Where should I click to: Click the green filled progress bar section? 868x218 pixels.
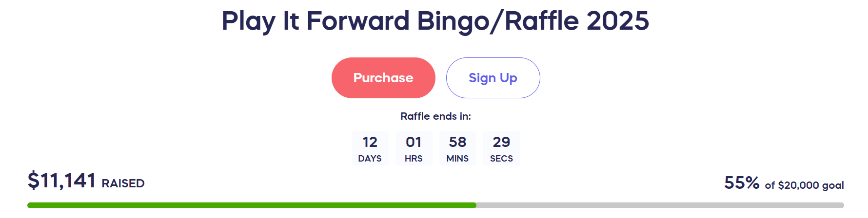252,205
